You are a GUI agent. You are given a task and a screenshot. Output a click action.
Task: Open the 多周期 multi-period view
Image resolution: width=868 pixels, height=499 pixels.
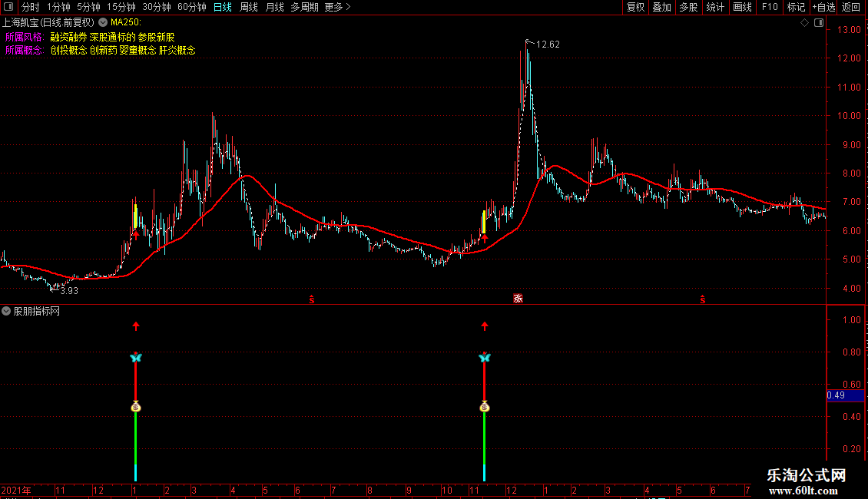[x=304, y=7]
